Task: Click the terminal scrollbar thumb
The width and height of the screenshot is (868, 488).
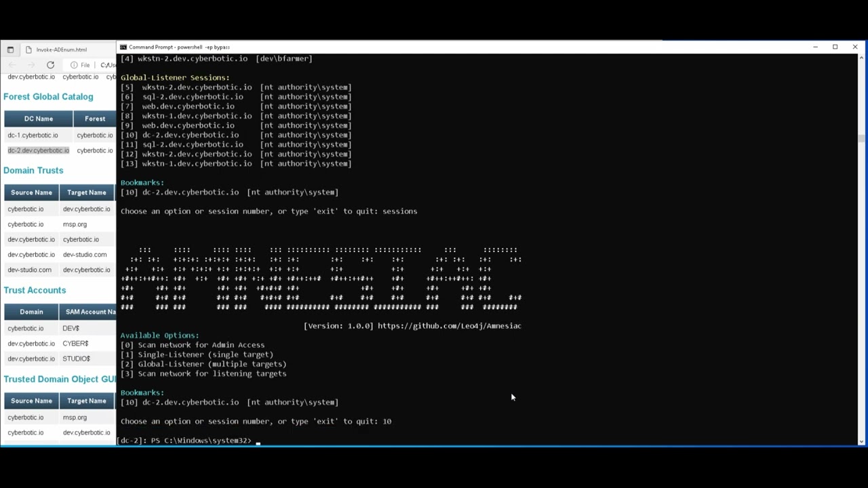Action: 861,138
